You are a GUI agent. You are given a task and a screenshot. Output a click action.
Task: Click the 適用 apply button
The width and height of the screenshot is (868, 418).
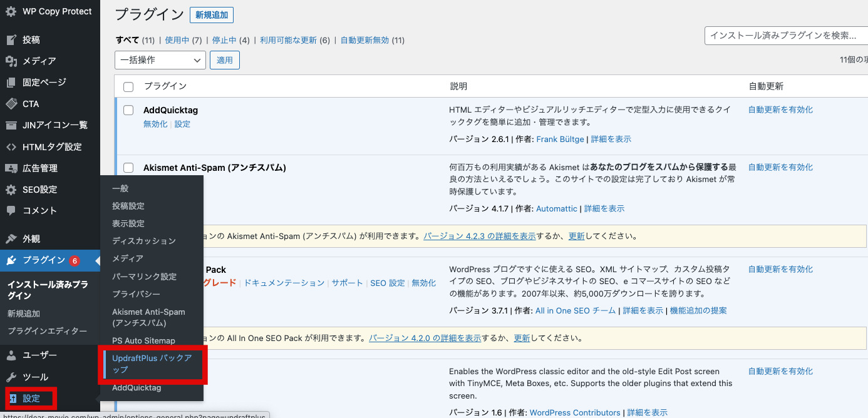click(225, 60)
